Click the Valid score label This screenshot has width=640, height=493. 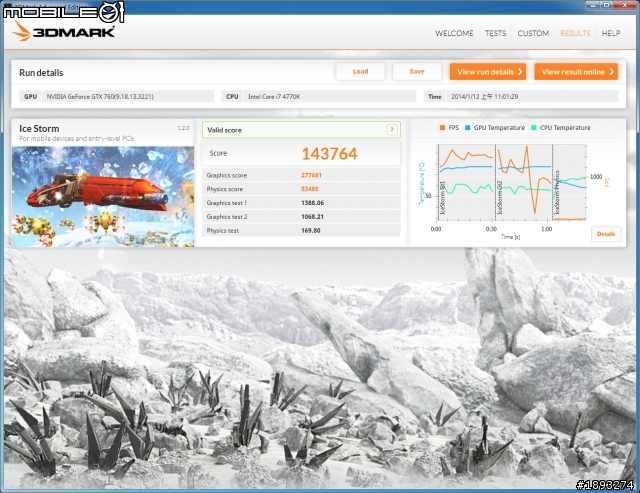(224, 130)
